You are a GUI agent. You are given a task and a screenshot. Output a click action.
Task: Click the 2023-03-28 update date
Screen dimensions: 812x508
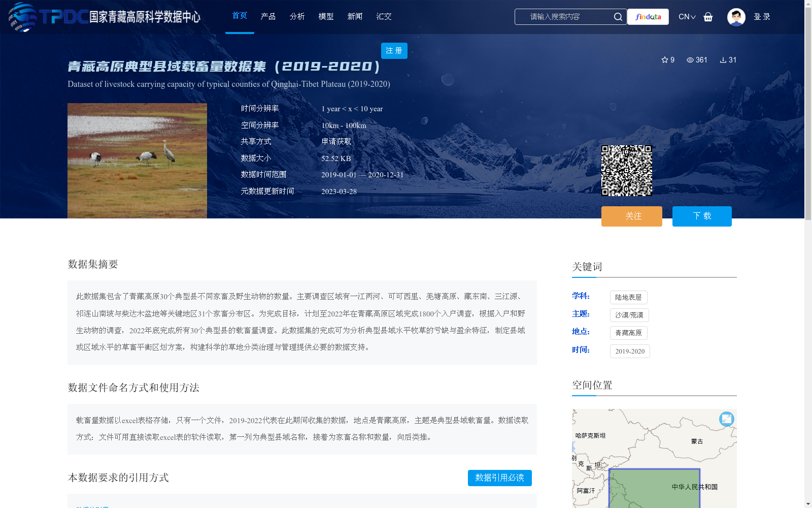(x=339, y=192)
